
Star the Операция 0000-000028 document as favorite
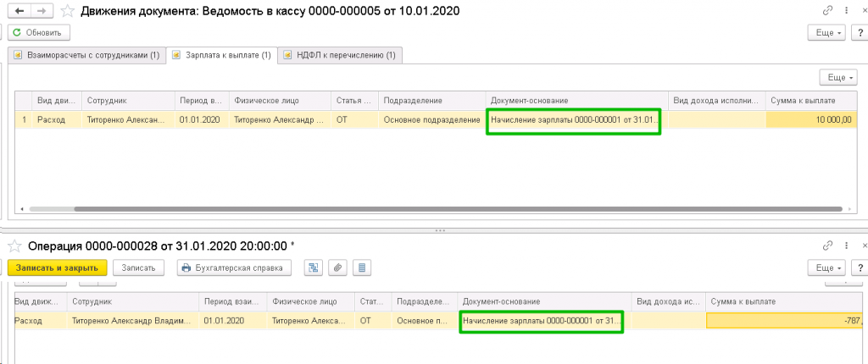[14, 245]
